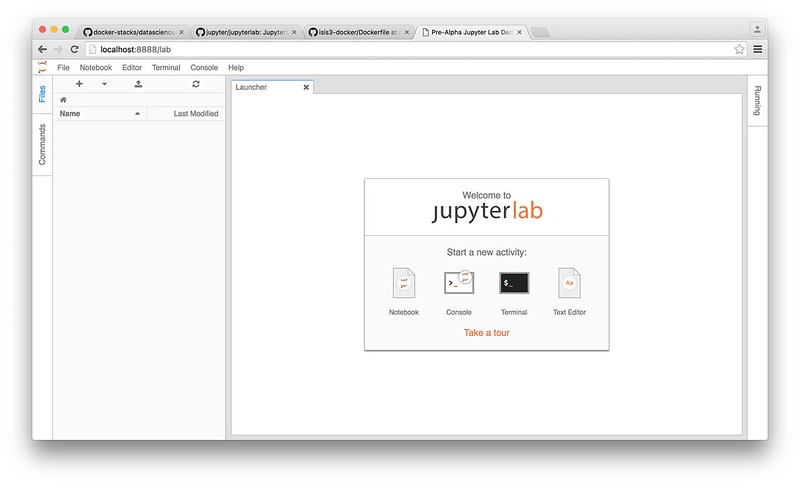
Task: Switch to Commands sidebar tab
Action: coord(42,144)
